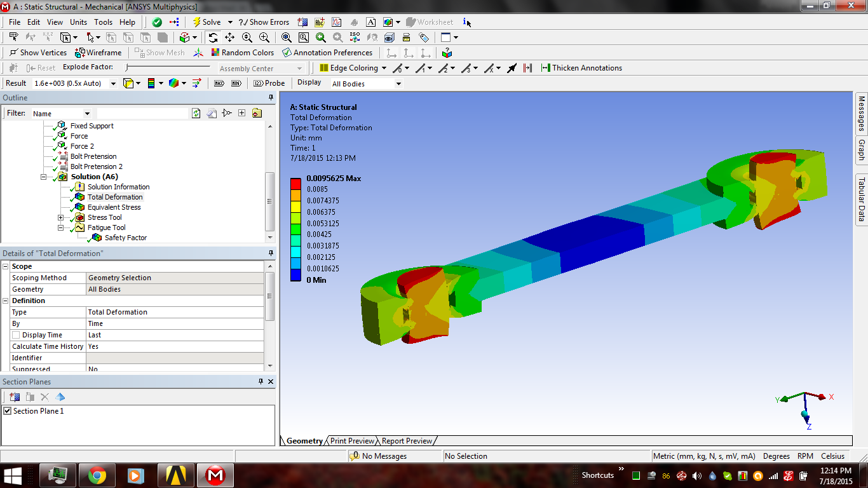Open the Edit menu
Screen dimensions: 868x488
(x=34, y=22)
